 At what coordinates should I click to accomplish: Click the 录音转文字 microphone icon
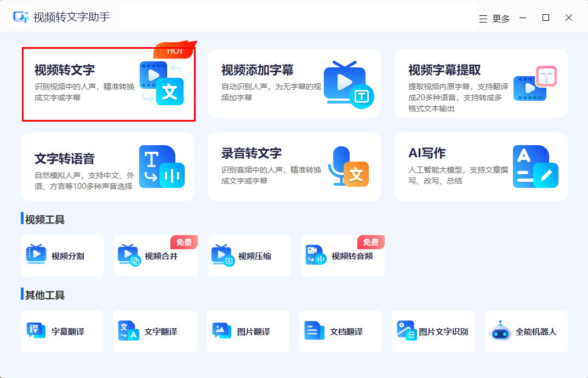(x=349, y=166)
